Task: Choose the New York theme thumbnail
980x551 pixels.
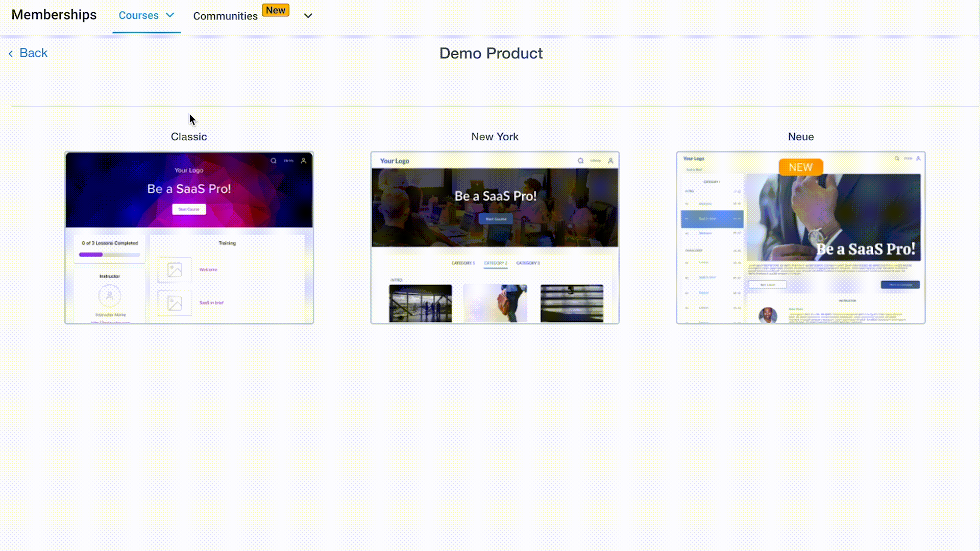Action: click(495, 237)
